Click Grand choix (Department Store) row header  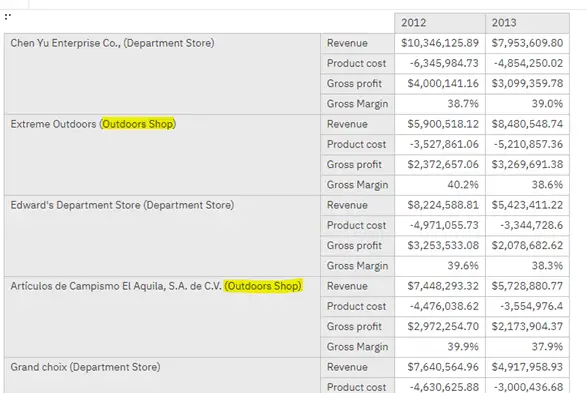(x=162, y=375)
